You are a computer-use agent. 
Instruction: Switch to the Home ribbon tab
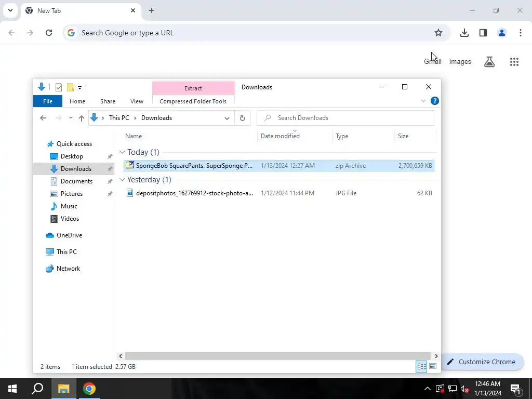point(77,101)
